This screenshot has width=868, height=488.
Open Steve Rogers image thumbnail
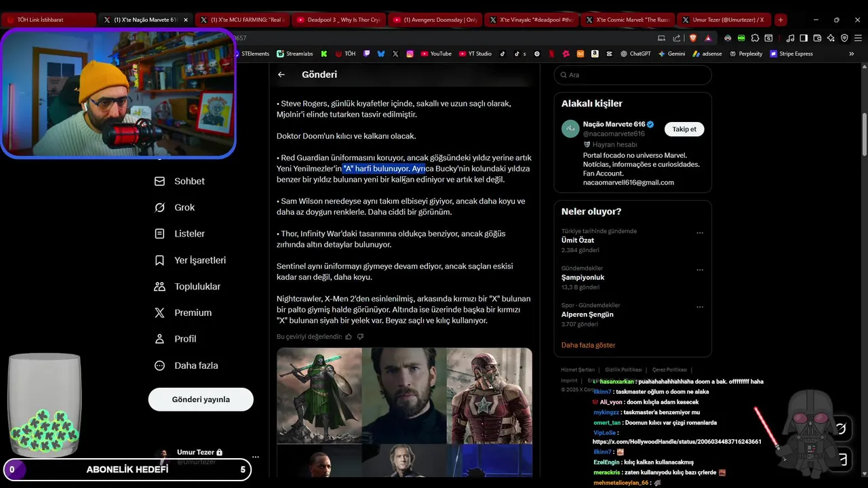click(403, 396)
